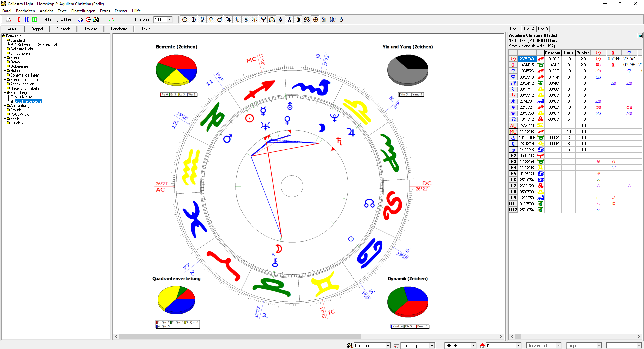The image size is (644, 349).
Task: Open the VIP.DB database dropdown
Action: click(x=473, y=345)
